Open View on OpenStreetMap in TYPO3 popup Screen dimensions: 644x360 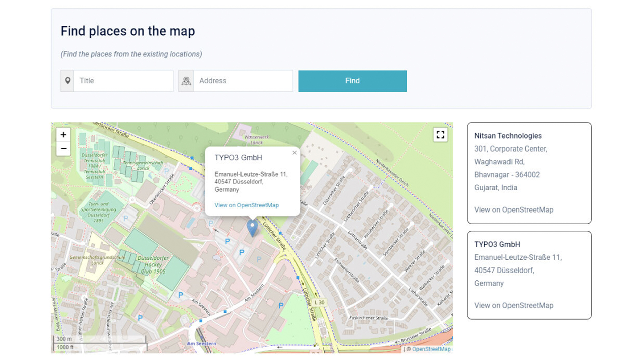click(247, 205)
